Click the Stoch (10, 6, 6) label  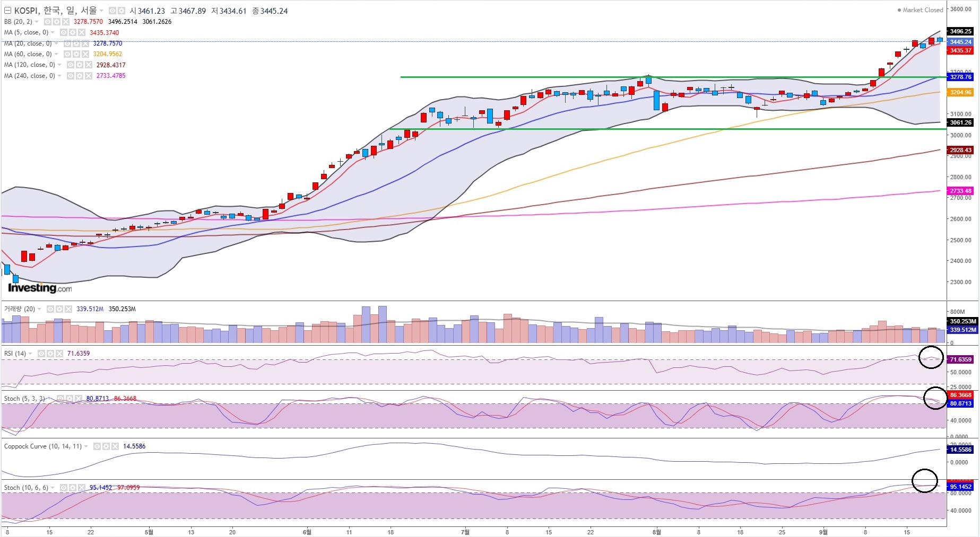[26, 488]
